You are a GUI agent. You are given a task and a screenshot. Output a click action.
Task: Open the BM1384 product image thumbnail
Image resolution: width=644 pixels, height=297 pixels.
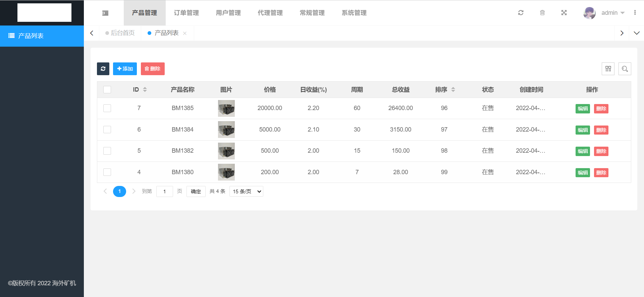point(226,130)
